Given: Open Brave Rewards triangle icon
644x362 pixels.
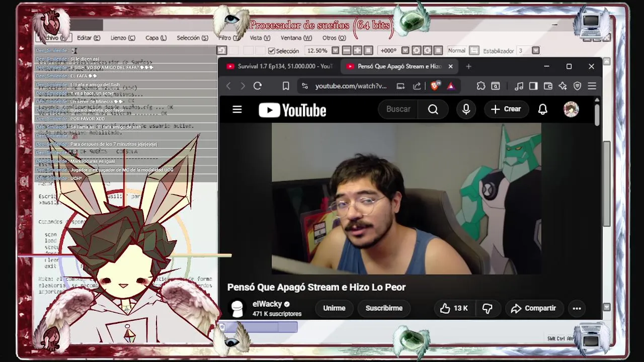Looking at the screenshot, I should point(450,86).
